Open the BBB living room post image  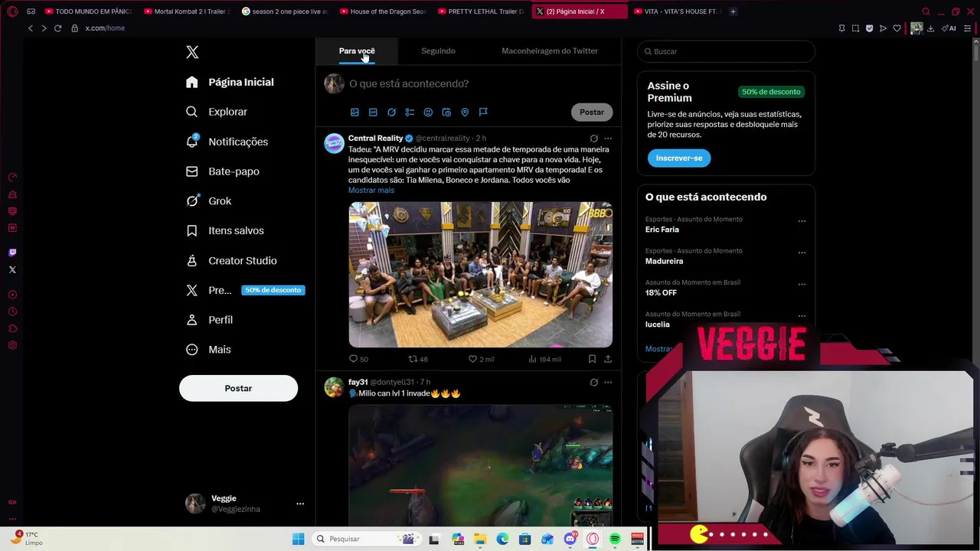(x=481, y=275)
